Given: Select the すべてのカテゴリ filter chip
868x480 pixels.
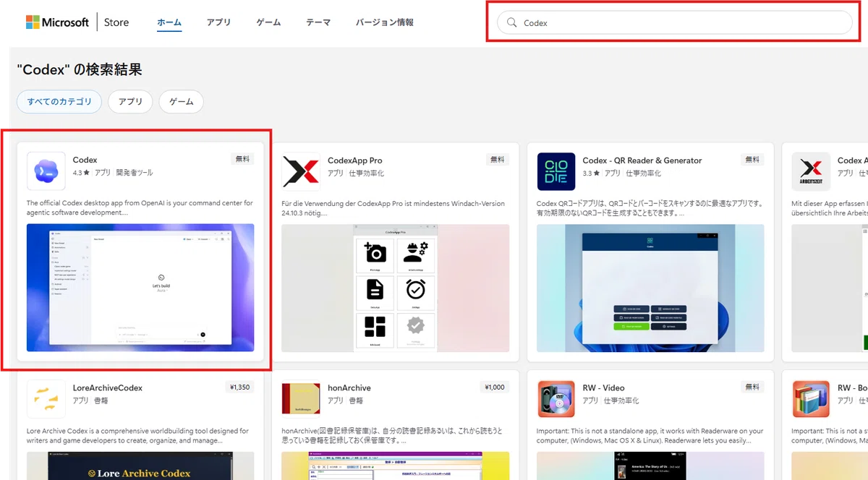Looking at the screenshot, I should pos(59,102).
